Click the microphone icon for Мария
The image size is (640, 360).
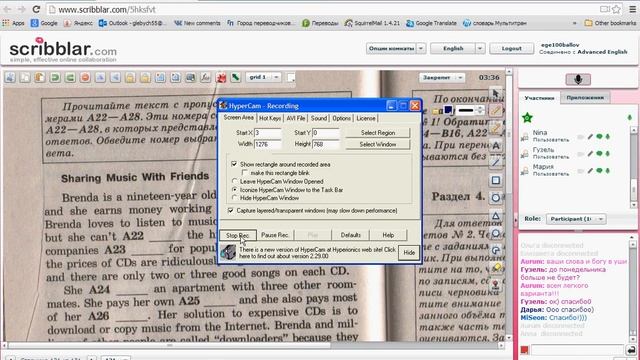click(x=608, y=171)
